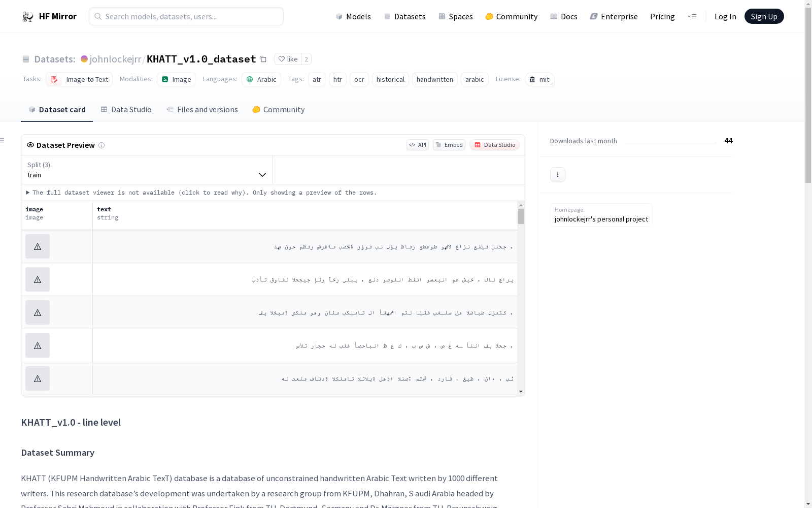Open the Enterprise navigation link
The width and height of the screenshot is (812, 508).
click(x=614, y=16)
